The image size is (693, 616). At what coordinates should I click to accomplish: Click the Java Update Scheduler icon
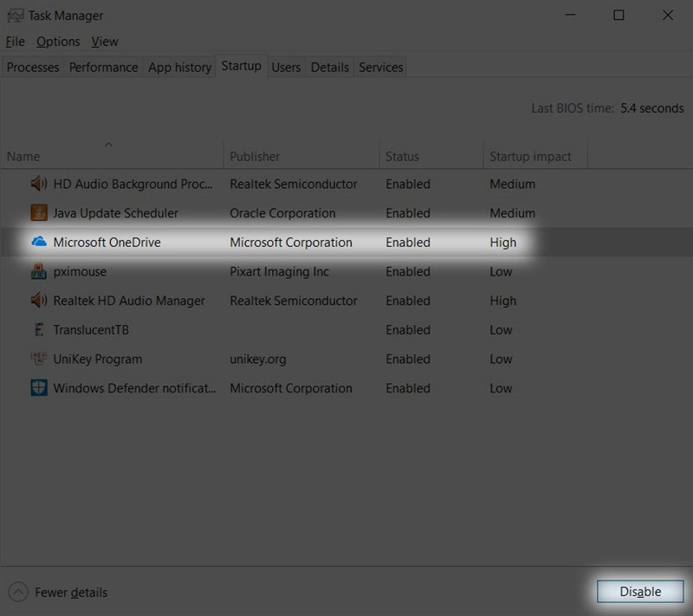coord(39,212)
